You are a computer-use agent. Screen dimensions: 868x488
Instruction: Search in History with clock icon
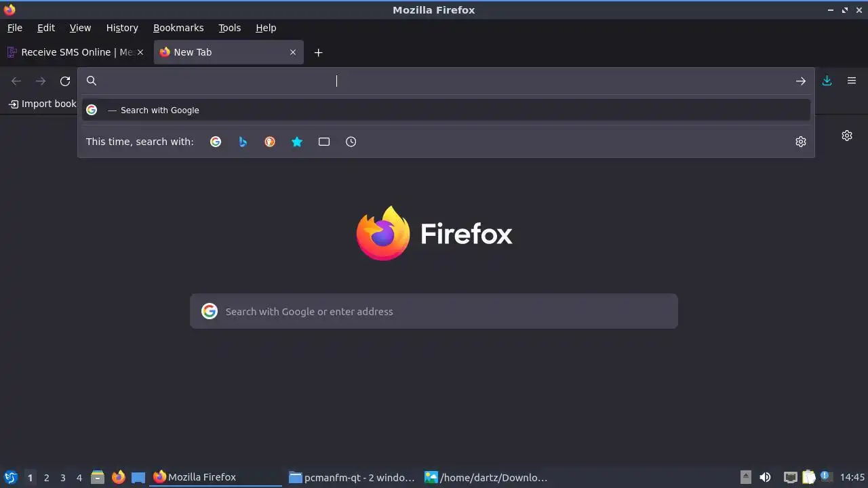coord(351,142)
